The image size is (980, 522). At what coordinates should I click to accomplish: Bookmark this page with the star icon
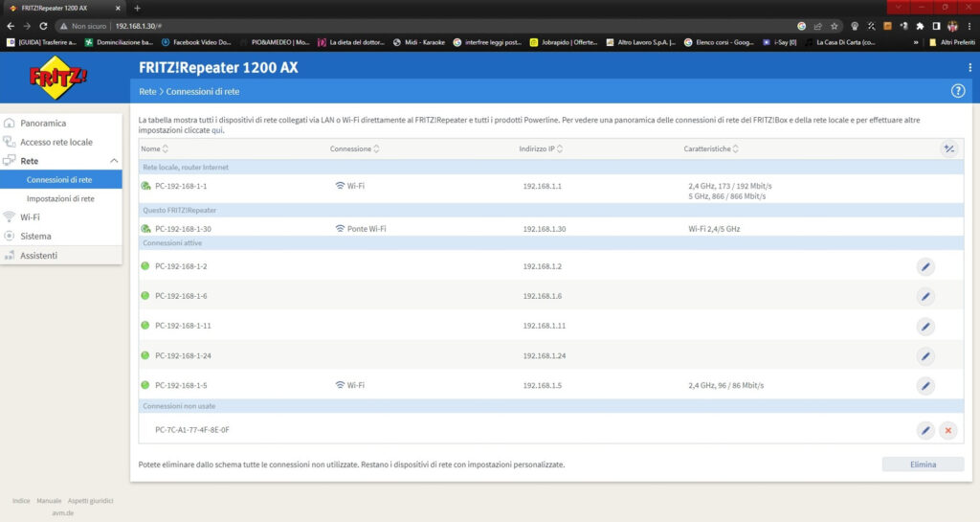pyautogui.click(x=834, y=26)
